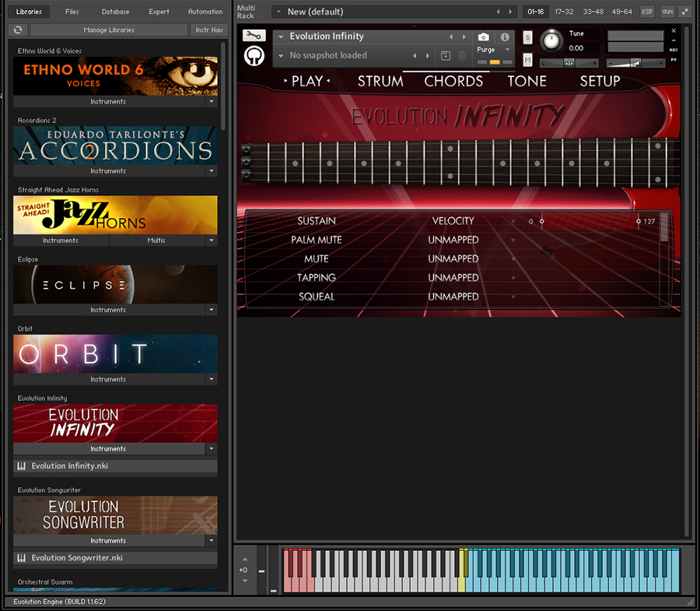Shift keyboard octave up arrow
This screenshot has height=611, width=700.
(x=245, y=559)
